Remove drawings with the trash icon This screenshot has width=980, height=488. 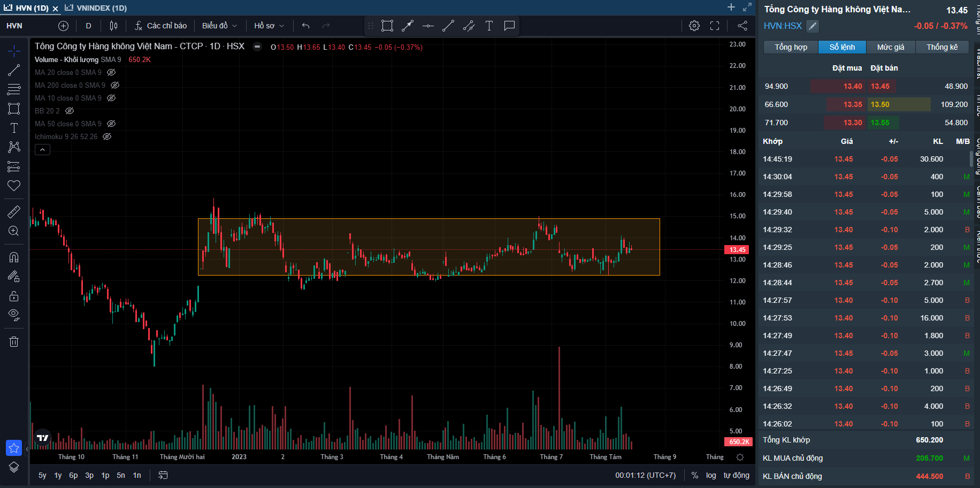point(14,341)
